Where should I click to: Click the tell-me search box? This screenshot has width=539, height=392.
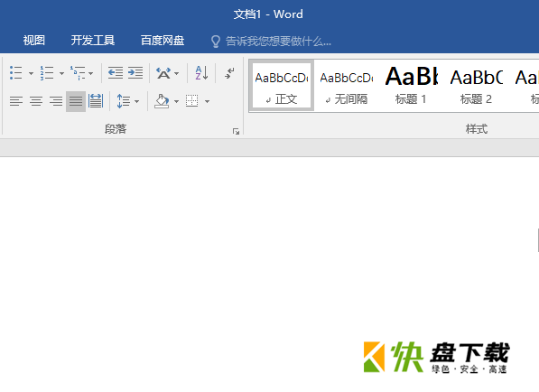[271, 42]
